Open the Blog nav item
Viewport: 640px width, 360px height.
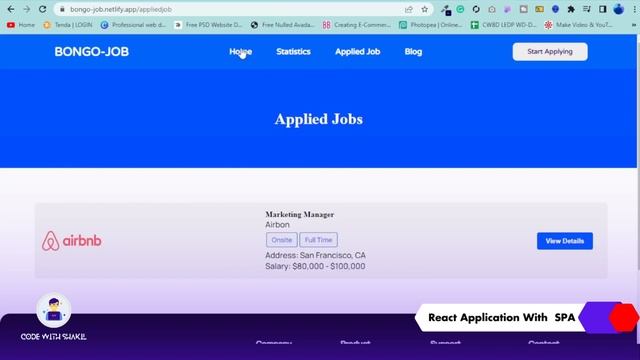tap(413, 52)
